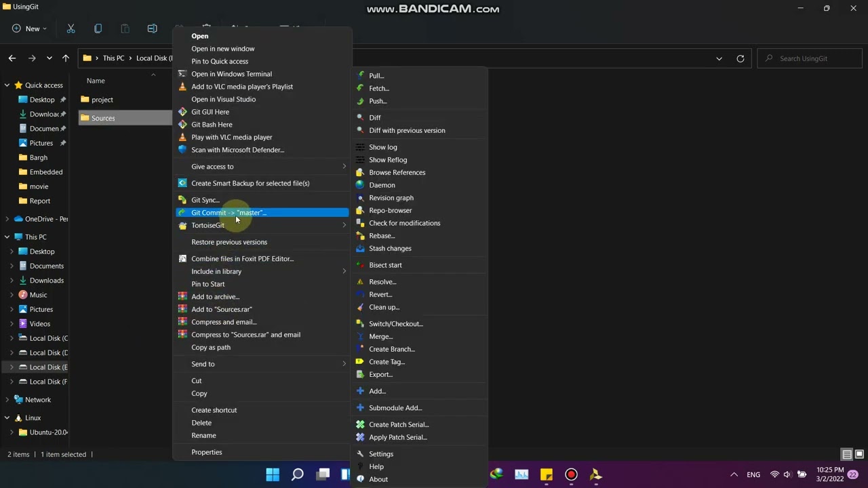This screenshot has width=868, height=488.
Task: Switch to large thumbnails view button
Action: pos(860,455)
